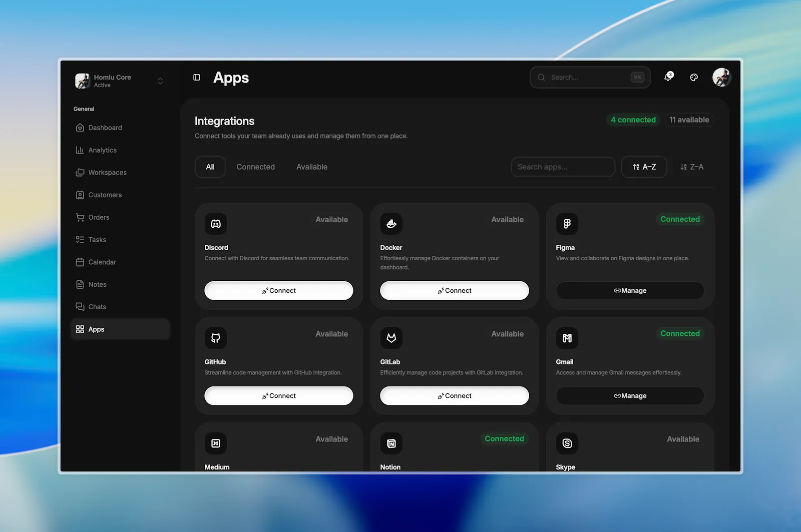Click GitHub's Available status label
Viewport: 801px width, 532px height.
331,334
